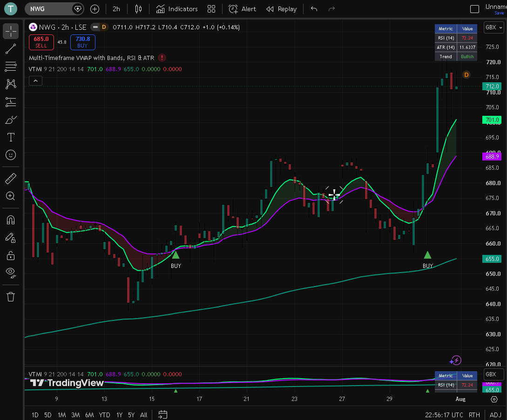Select the brush drawing tool

click(11, 120)
